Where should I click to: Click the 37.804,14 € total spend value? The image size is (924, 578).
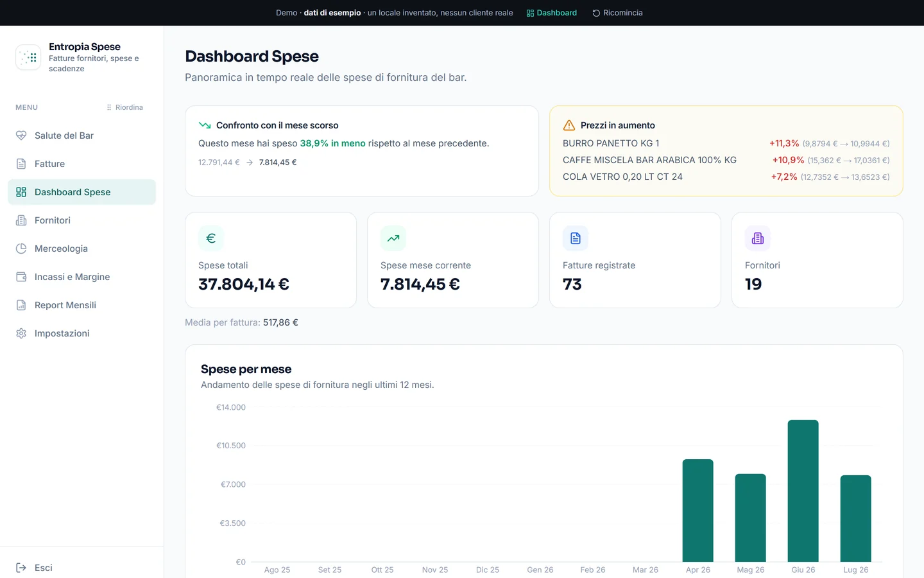pyautogui.click(x=244, y=284)
